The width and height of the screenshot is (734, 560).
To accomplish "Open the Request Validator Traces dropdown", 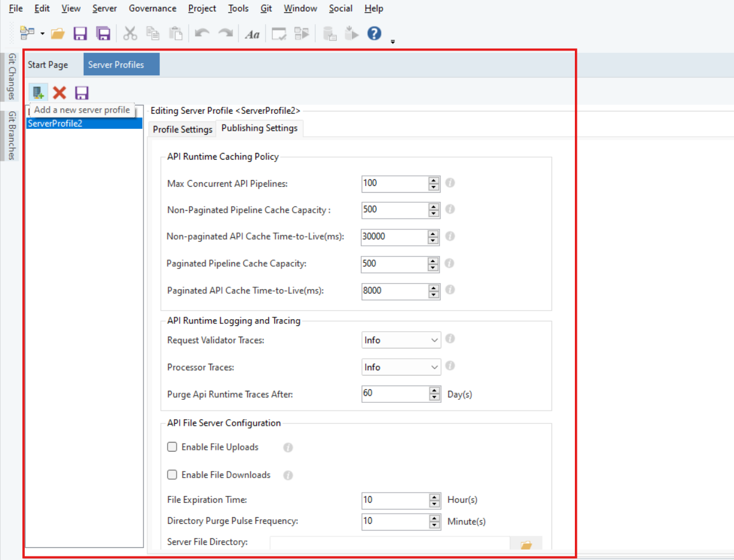I will [401, 340].
